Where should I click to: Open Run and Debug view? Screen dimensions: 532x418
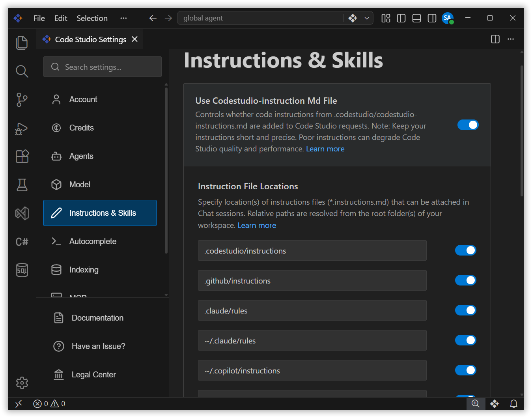point(22,129)
